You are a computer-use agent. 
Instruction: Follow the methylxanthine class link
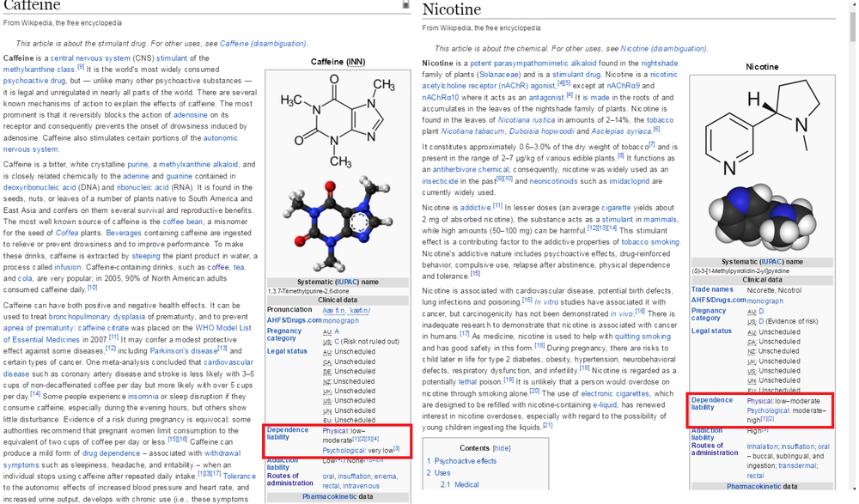39,70
